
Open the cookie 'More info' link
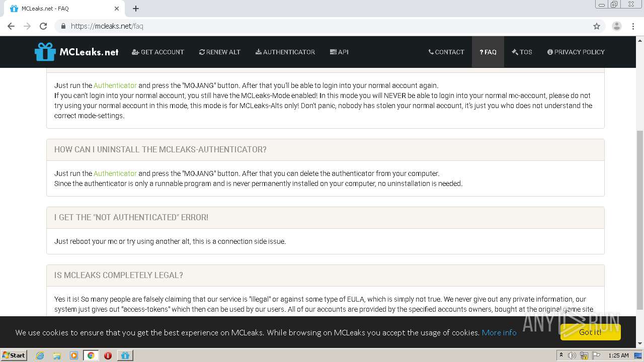(x=499, y=332)
